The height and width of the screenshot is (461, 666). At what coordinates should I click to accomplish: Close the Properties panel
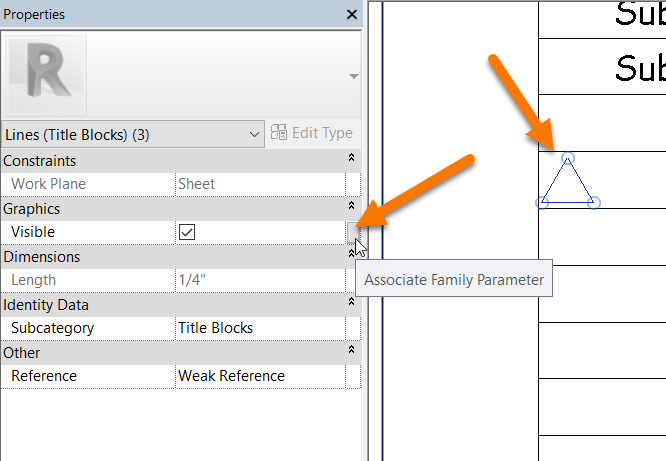351,15
